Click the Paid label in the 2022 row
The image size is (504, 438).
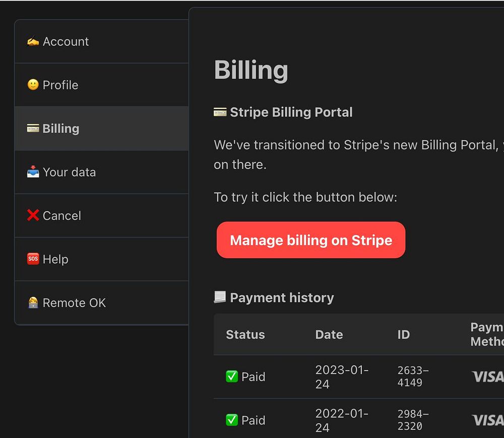(x=254, y=420)
